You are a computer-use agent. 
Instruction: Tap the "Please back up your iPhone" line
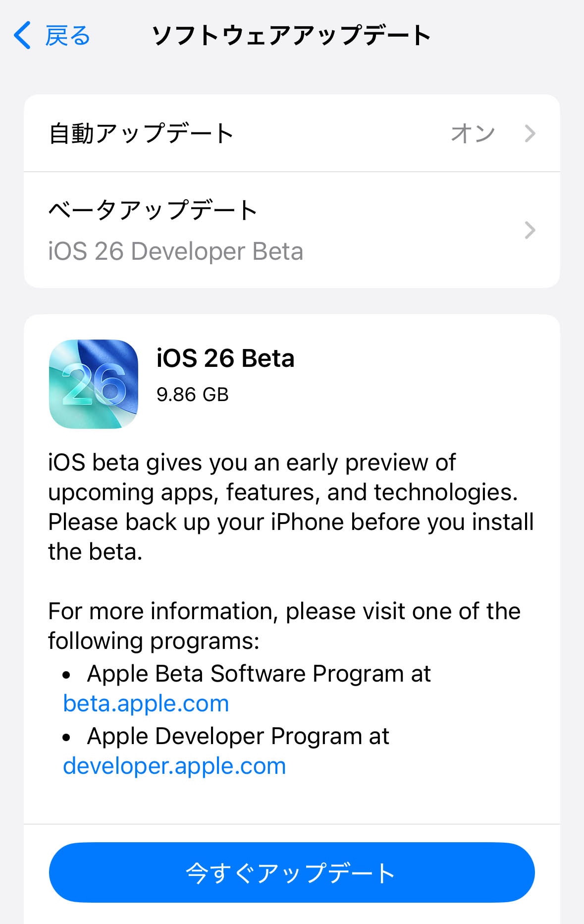[x=291, y=522]
